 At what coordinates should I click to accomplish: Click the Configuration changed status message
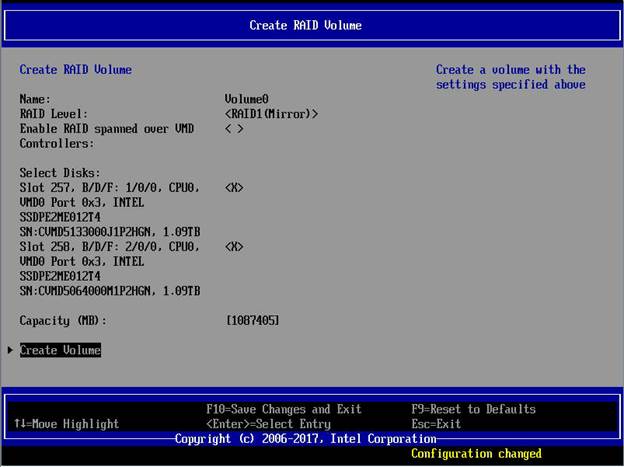(476, 454)
